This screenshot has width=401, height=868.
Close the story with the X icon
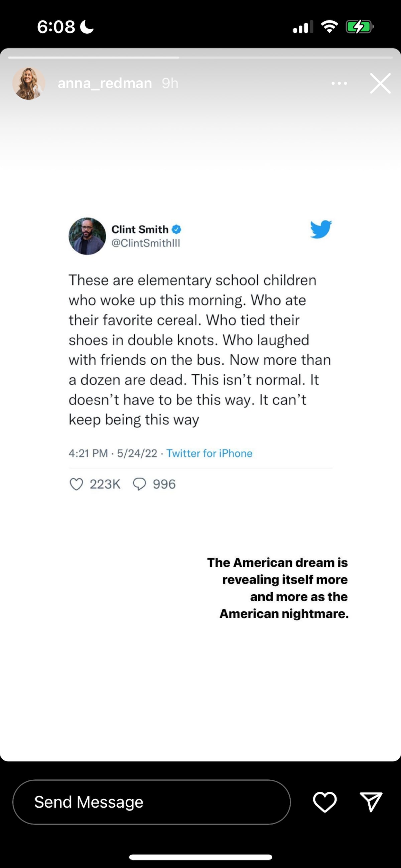coord(380,83)
